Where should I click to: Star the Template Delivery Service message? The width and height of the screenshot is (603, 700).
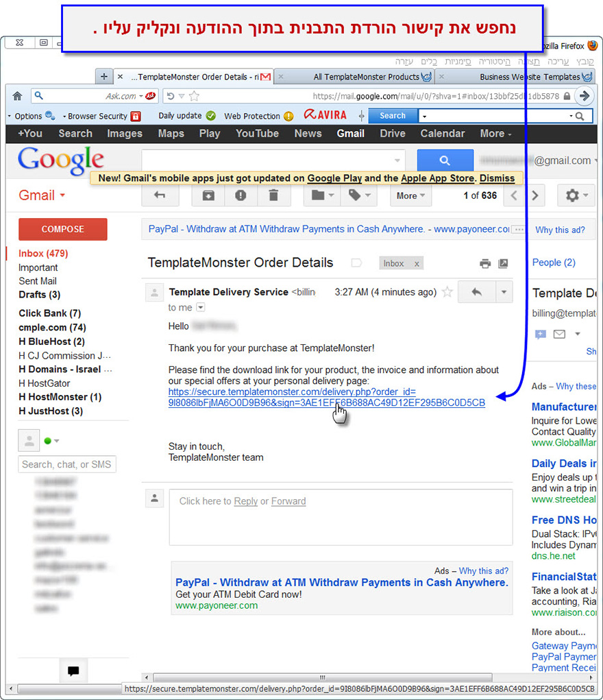pyautogui.click(x=447, y=292)
